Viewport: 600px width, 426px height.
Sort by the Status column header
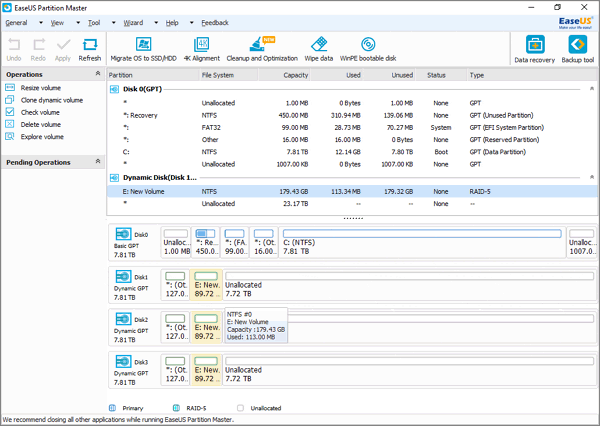pyautogui.click(x=441, y=75)
